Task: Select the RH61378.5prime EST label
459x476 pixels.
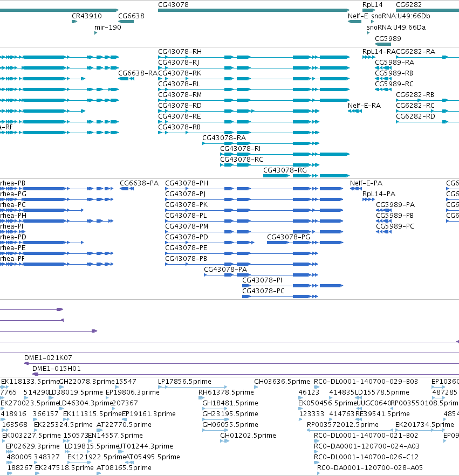Action: click(x=226, y=392)
